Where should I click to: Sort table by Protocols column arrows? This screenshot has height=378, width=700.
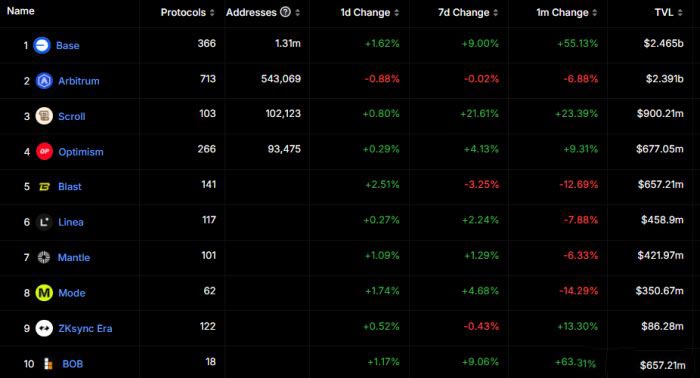pos(212,12)
